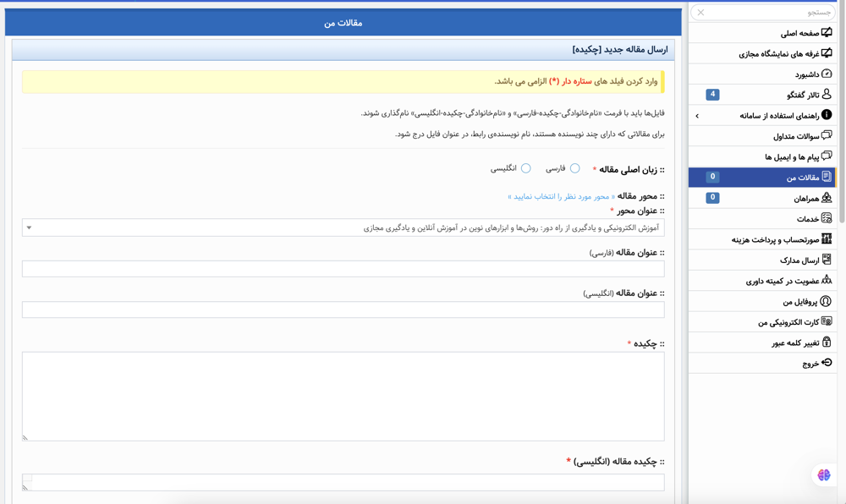Click the عضویت در کمیته داوری icon
The height and width of the screenshot is (504, 846).
826,280
